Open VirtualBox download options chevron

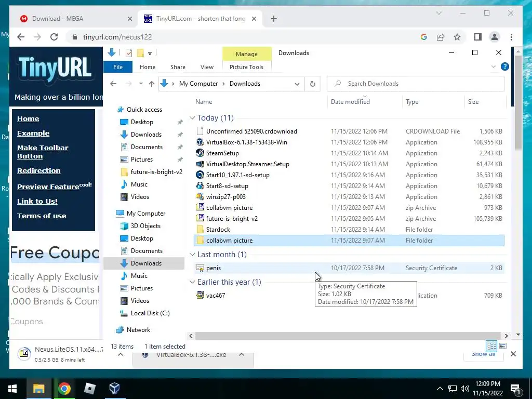pos(242,354)
